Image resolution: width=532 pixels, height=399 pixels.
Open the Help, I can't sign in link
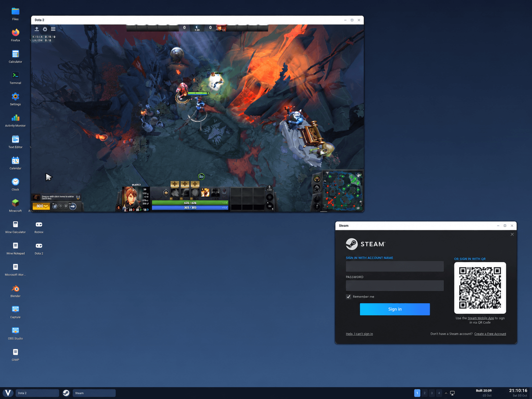point(359,334)
